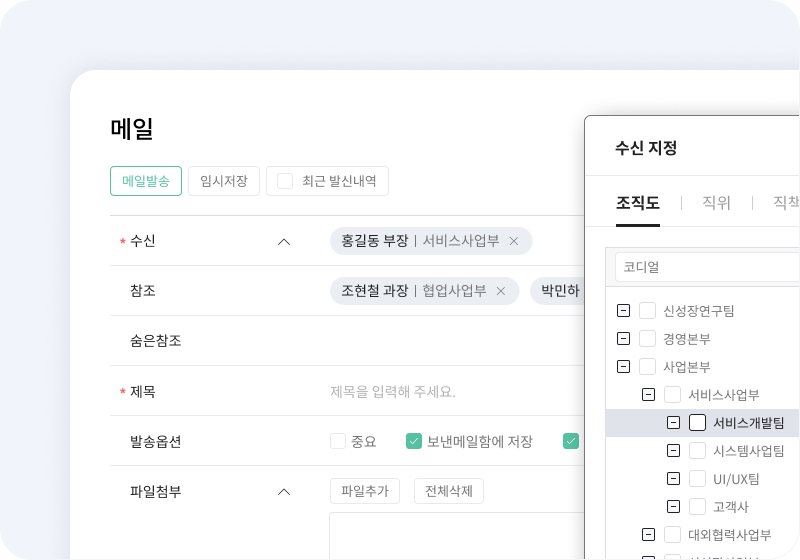Collapse the 파일첨부 section chevron
The height and width of the screenshot is (560, 800).
(x=283, y=491)
